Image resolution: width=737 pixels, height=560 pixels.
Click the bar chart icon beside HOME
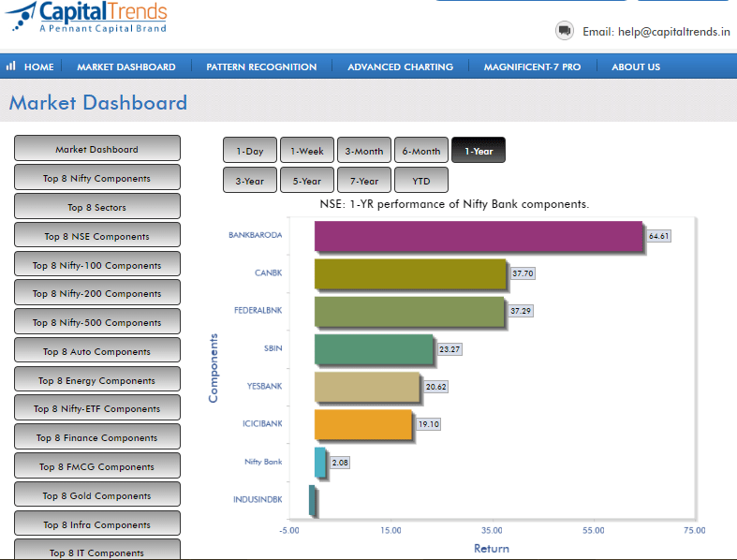[11, 66]
